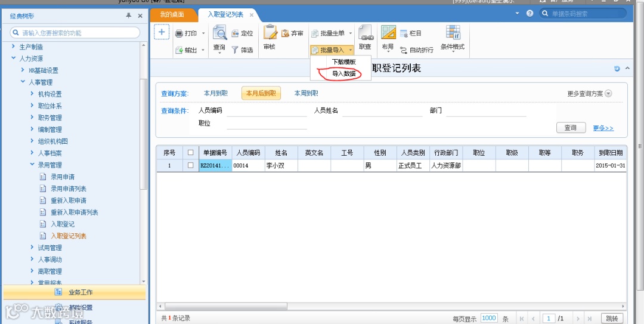The height and width of the screenshot is (324, 644).
Task: Toggle 自动折行 auto wrap
Action: coord(417,50)
